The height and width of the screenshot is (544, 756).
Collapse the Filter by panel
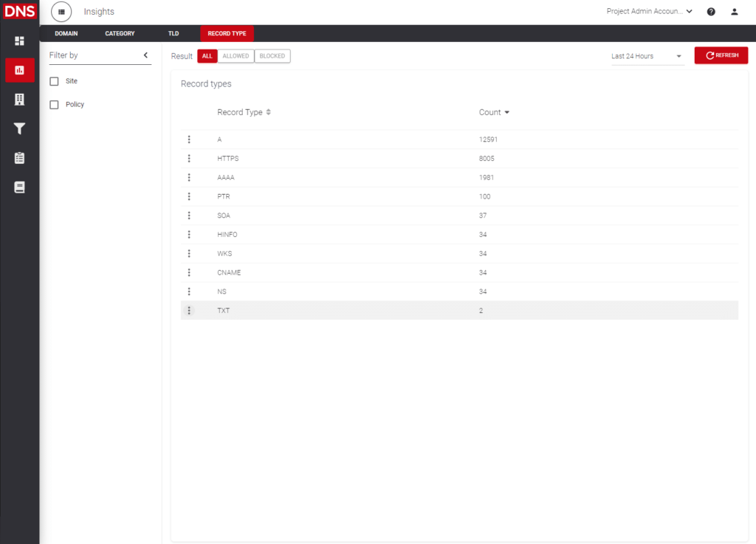[x=145, y=55]
